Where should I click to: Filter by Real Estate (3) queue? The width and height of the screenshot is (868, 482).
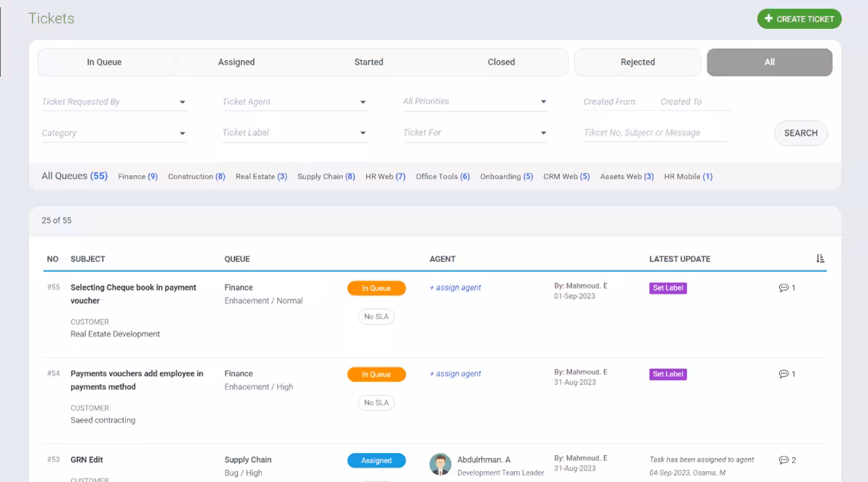tap(261, 177)
